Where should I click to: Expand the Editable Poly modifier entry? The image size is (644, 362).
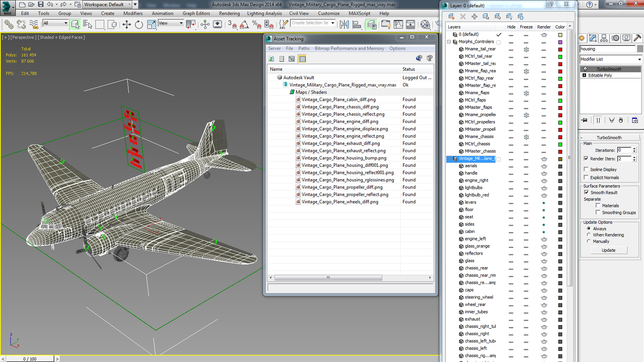coord(584,75)
